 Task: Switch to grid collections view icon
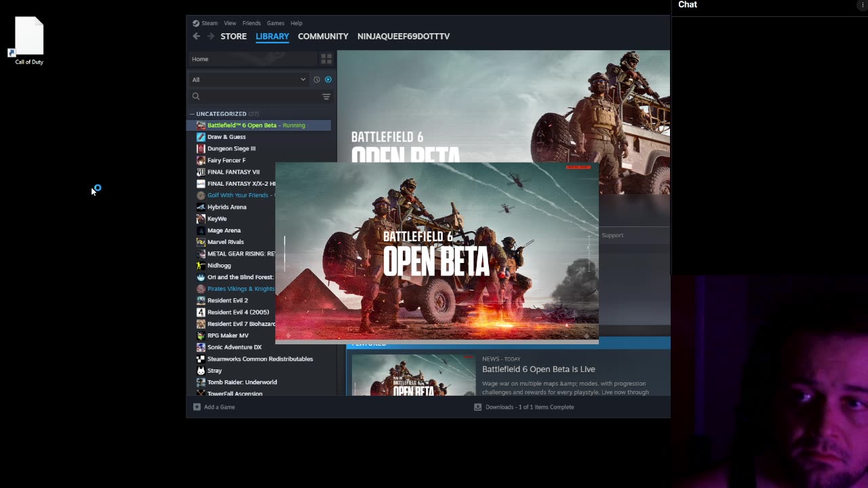[x=326, y=59]
